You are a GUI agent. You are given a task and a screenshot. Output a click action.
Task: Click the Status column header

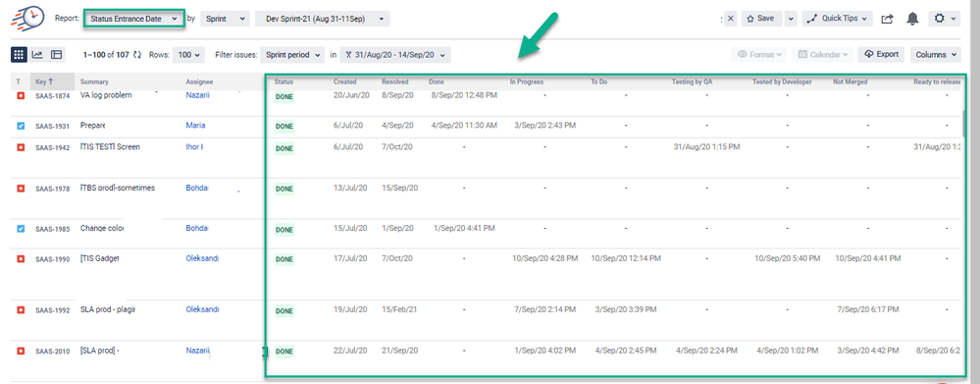point(284,82)
